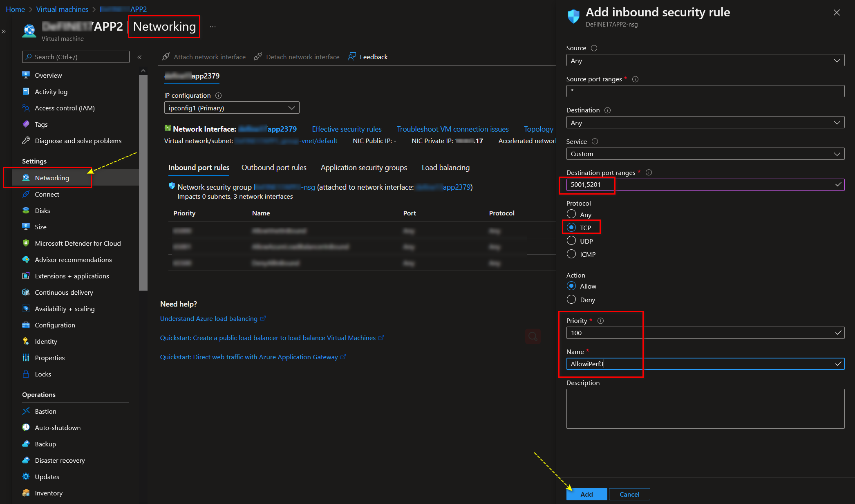Click the Disks icon in Settings
The width and height of the screenshot is (855, 504).
pyautogui.click(x=26, y=211)
